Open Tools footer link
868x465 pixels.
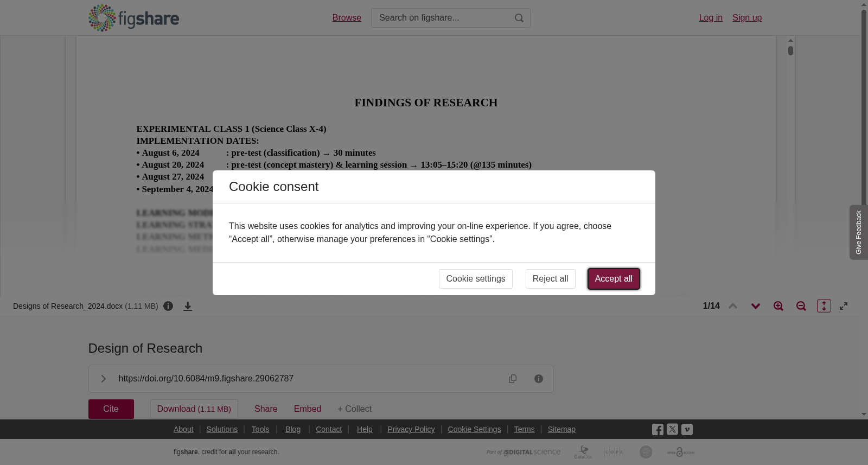pos(260,429)
